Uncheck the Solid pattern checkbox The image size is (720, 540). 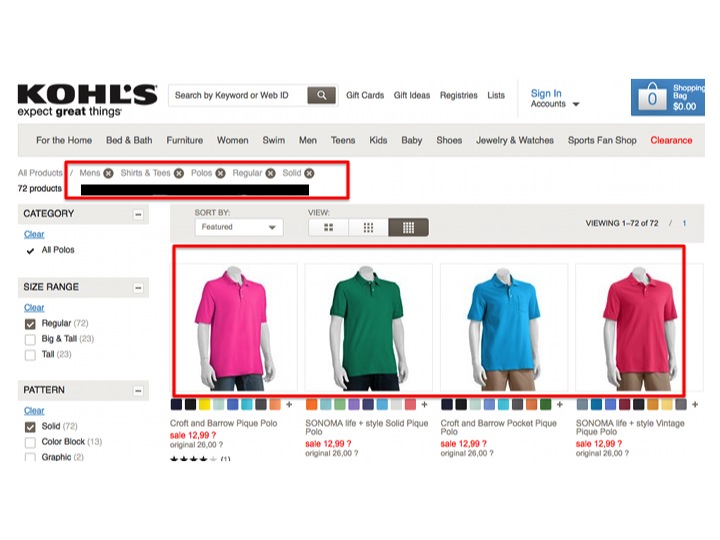(30, 427)
